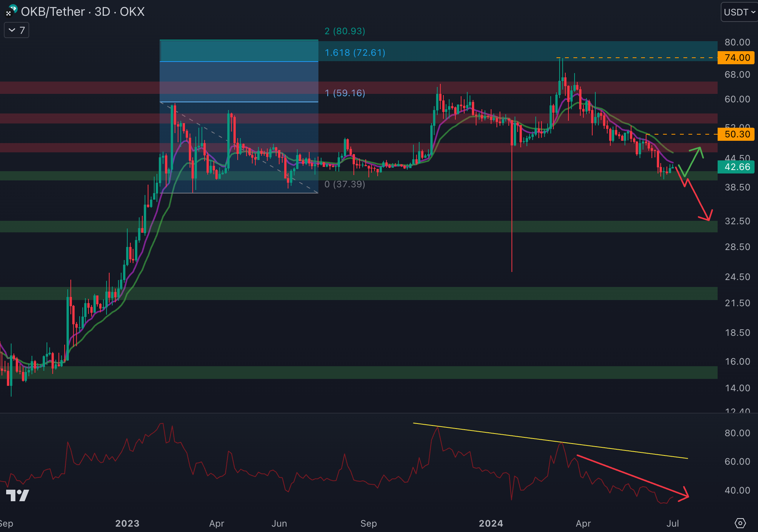The height and width of the screenshot is (532, 758).
Task: Click the 2023 time axis label
Action: click(127, 524)
